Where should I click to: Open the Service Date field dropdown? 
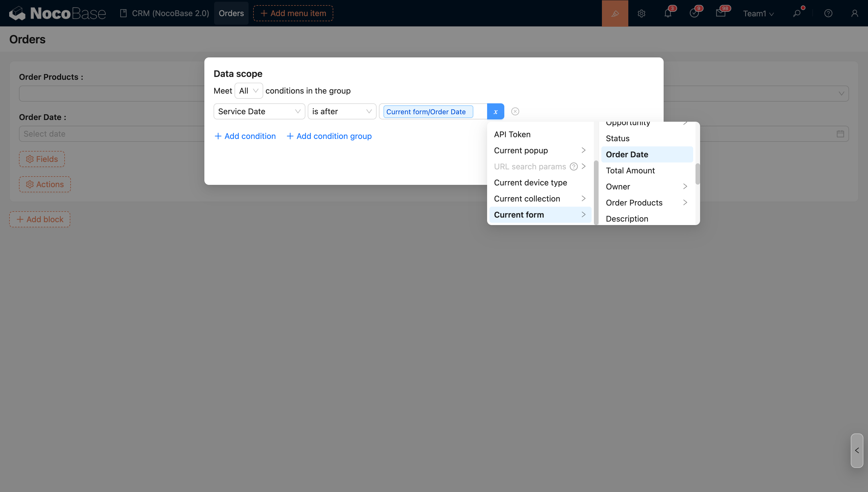(259, 111)
